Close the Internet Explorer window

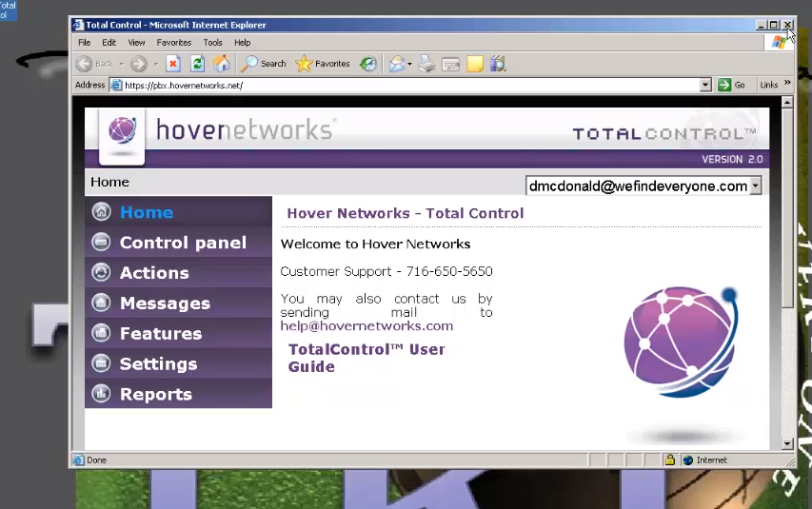[x=787, y=25]
